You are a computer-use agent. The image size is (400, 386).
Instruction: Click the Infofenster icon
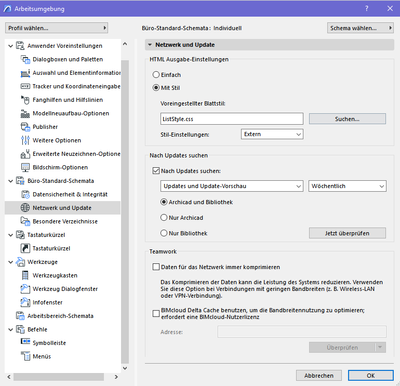click(x=25, y=302)
